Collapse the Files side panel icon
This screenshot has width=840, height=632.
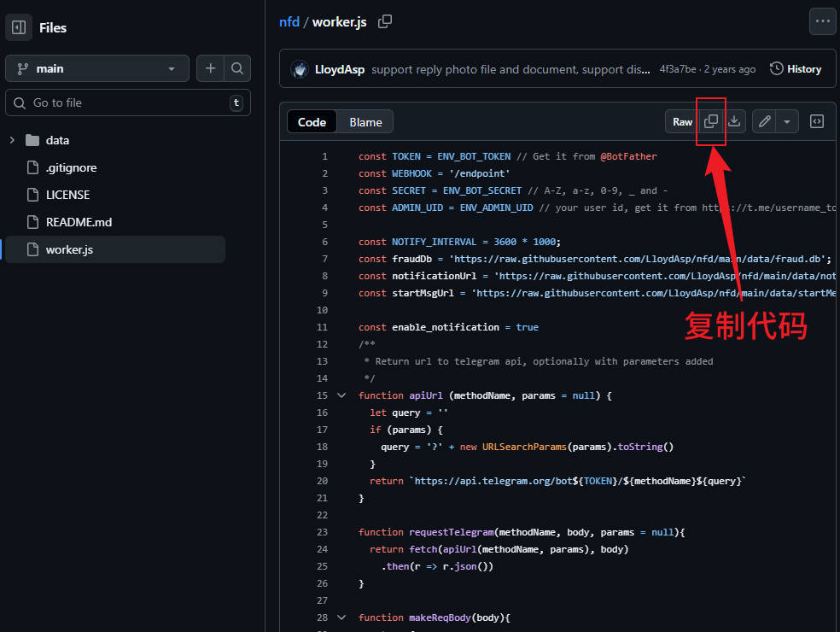coord(19,27)
